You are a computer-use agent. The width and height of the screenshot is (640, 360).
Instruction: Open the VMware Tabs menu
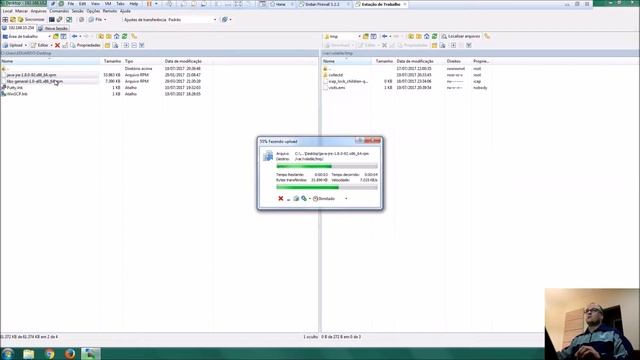120,4
